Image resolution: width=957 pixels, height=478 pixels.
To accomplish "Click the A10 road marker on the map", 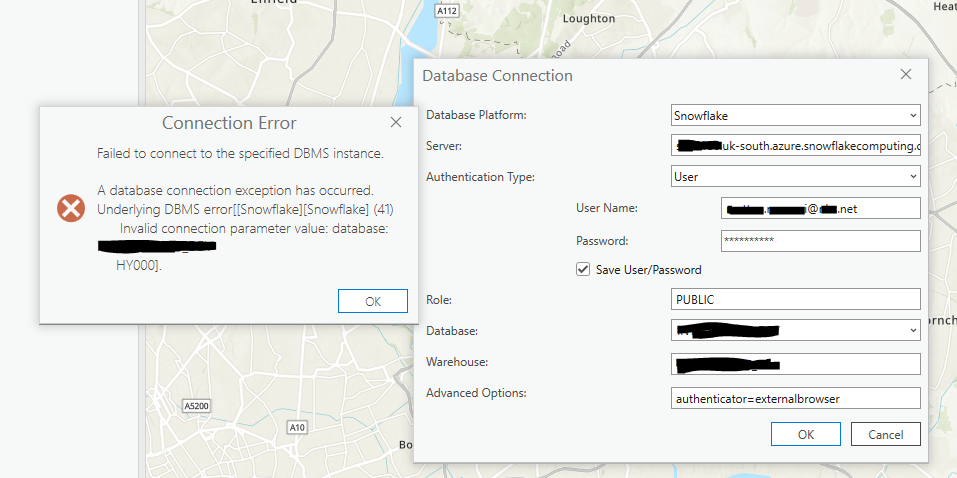I will pos(297,427).
